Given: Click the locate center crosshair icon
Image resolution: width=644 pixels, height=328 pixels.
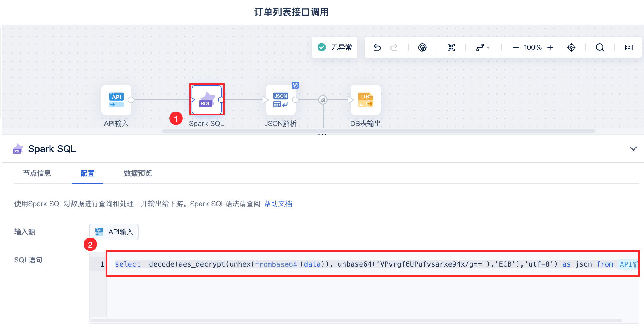Looking at the screenshot, I should point(571,47).
